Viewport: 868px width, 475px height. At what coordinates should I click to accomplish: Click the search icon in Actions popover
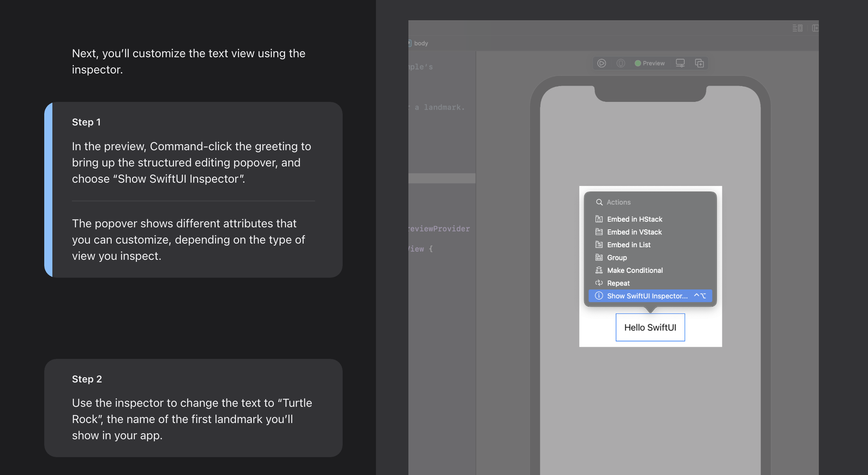point(599,202)
